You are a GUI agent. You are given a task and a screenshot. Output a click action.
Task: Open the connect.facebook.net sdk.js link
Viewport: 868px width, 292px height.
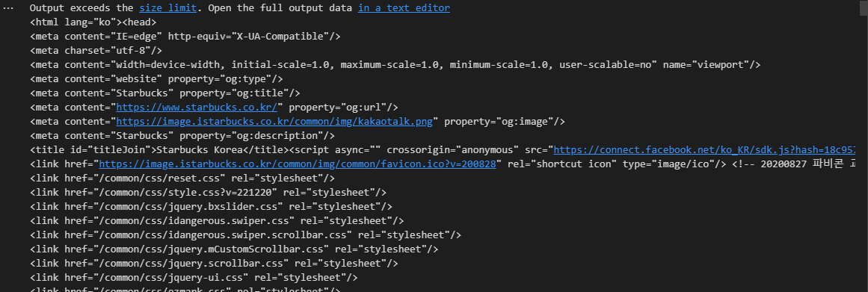(704, 150)
